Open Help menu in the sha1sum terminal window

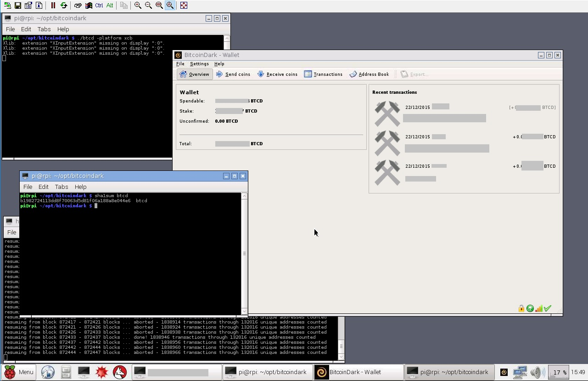(81, 187)
